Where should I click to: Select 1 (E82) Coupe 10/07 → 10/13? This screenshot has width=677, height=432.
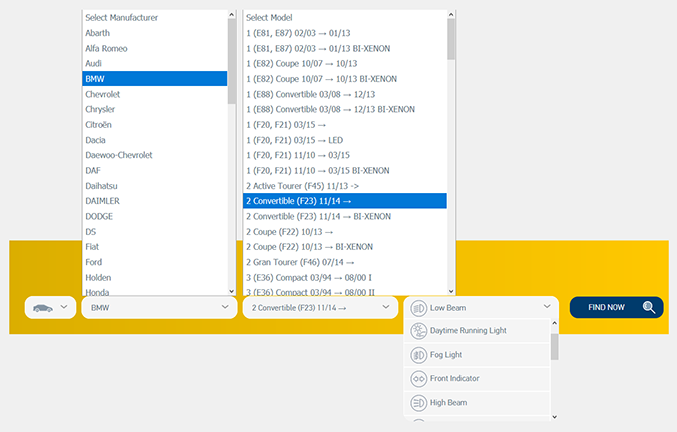tap(345, 63)
